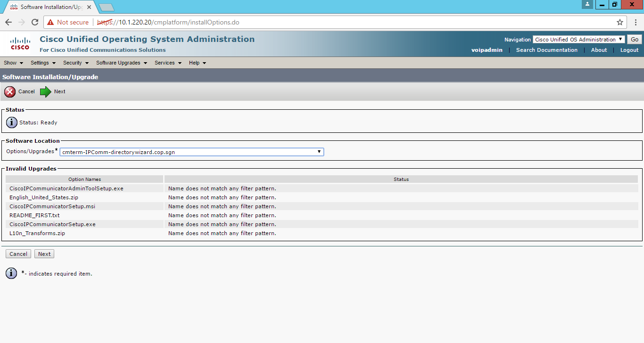The height and width of the screenshot is (343, 644).
Task: Expand the Options/Upgrades file dropdown
Action: (x=192, y=152)
